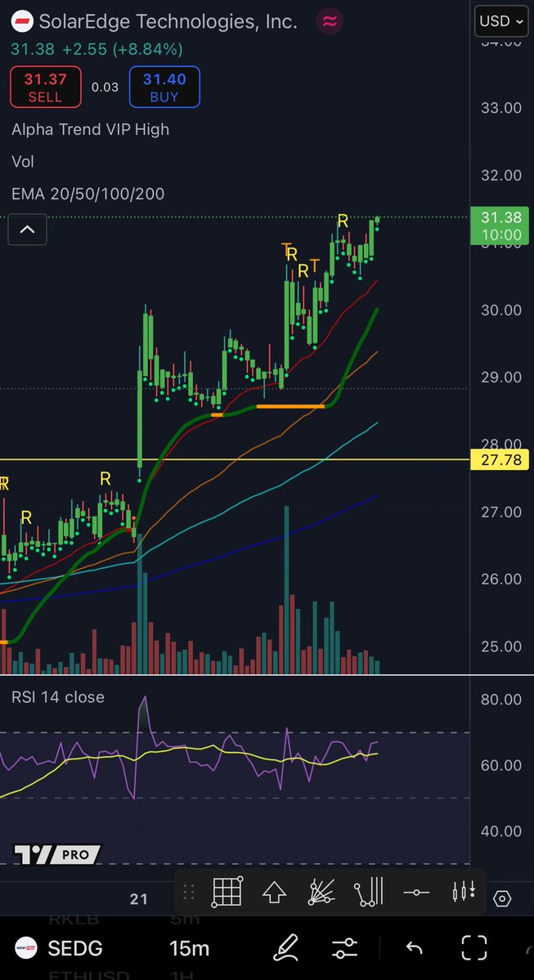Tap the 21 date label on the time axis
534x980 pixels.
coord(139,899)
